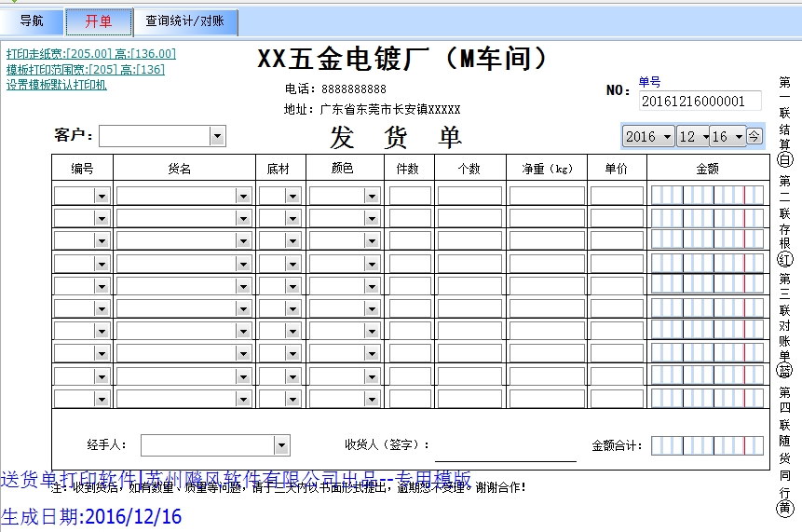Click the 件数 column header
802x532 pixels.
pyautogui.click(x=408, y=169)
